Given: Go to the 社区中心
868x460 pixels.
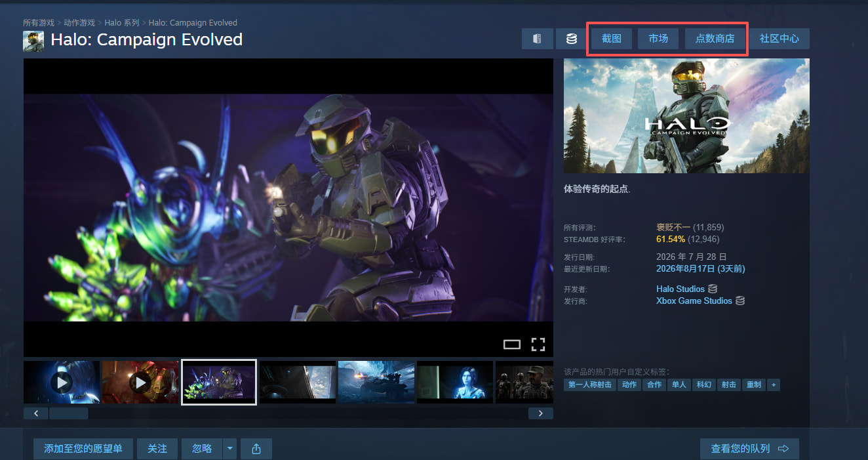Looking at the screenshot, I should [x=779, y=39].
